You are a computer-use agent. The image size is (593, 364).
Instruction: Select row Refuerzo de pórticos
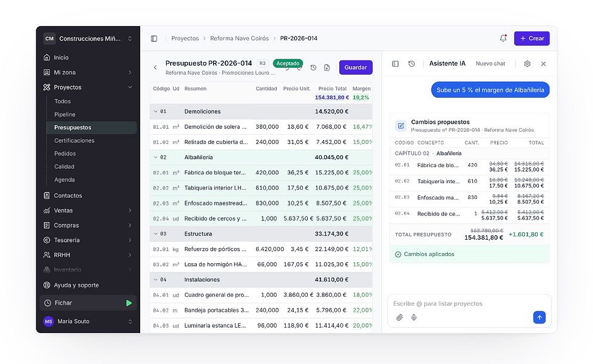[x=261, y=249]
